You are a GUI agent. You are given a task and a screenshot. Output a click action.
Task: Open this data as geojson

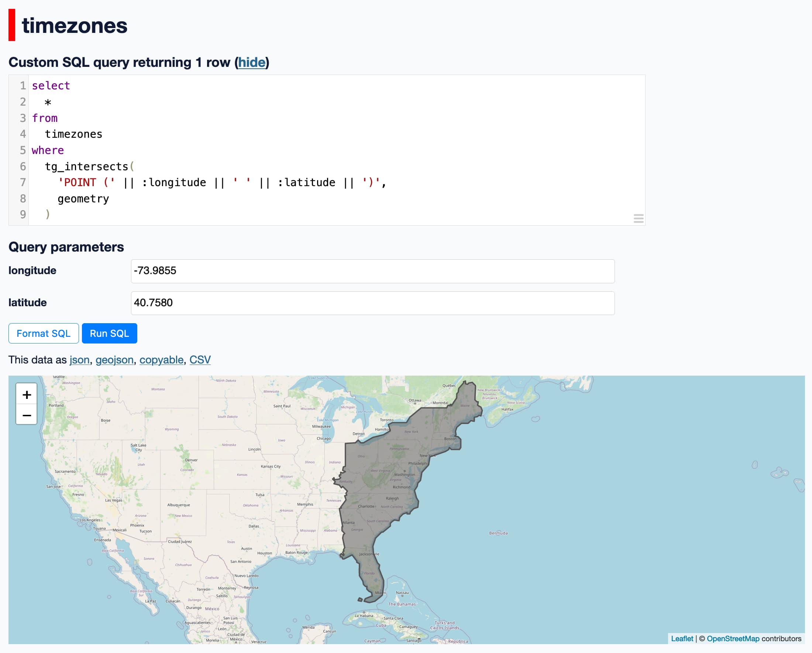point(114,360)
